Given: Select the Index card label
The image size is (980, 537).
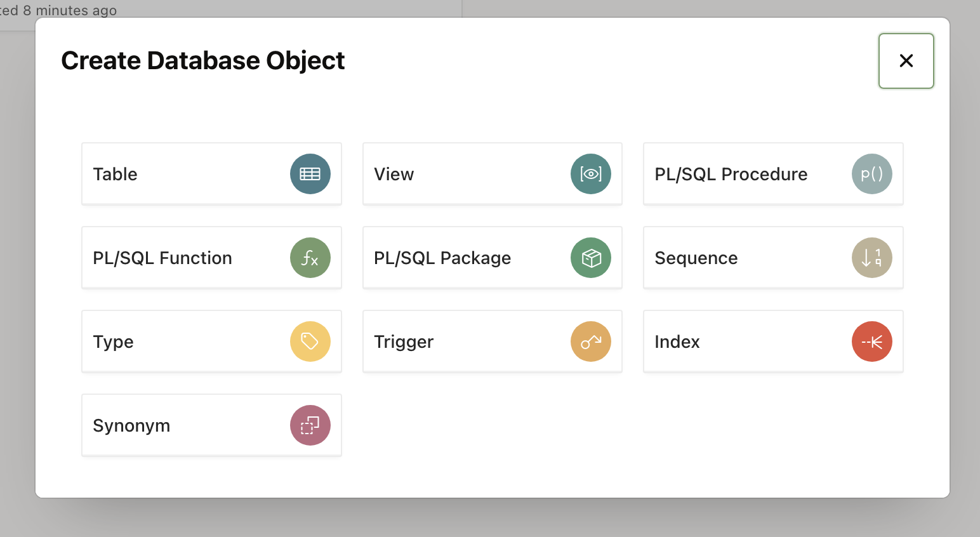Looking at the screenshot, I should (x=677, y=341).
